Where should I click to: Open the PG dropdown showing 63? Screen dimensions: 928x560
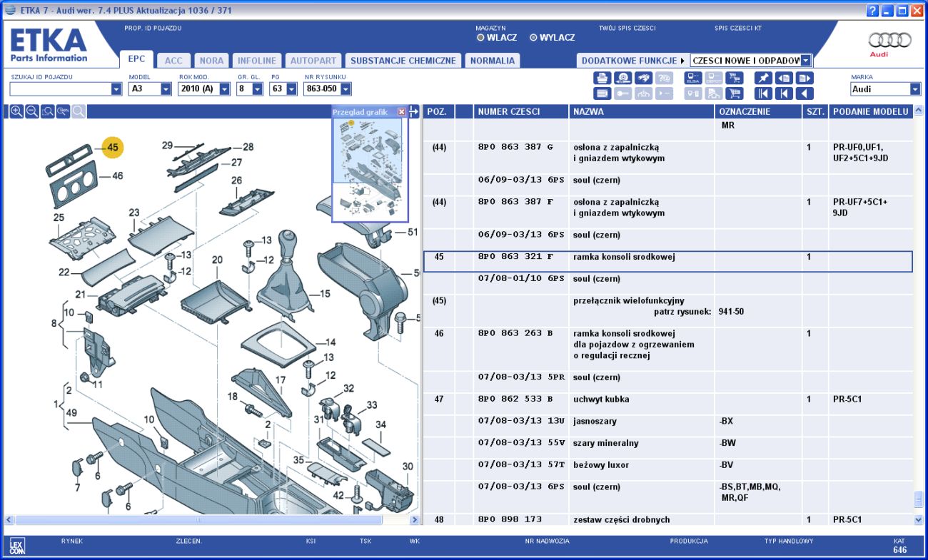coord(291,89)
